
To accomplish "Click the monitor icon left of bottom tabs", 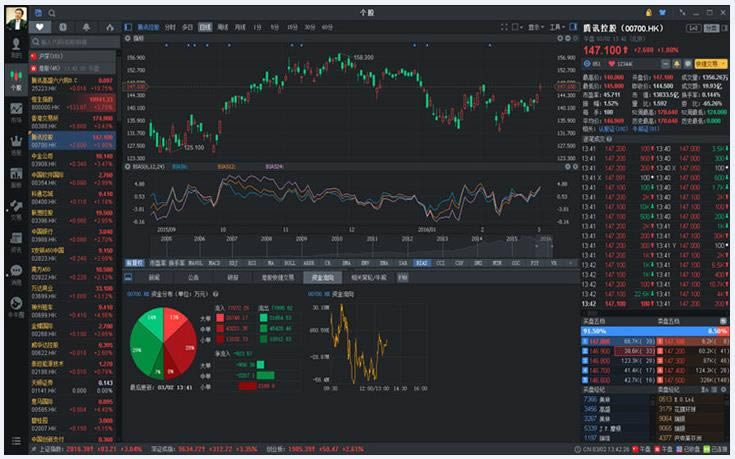I will point(128,278).
